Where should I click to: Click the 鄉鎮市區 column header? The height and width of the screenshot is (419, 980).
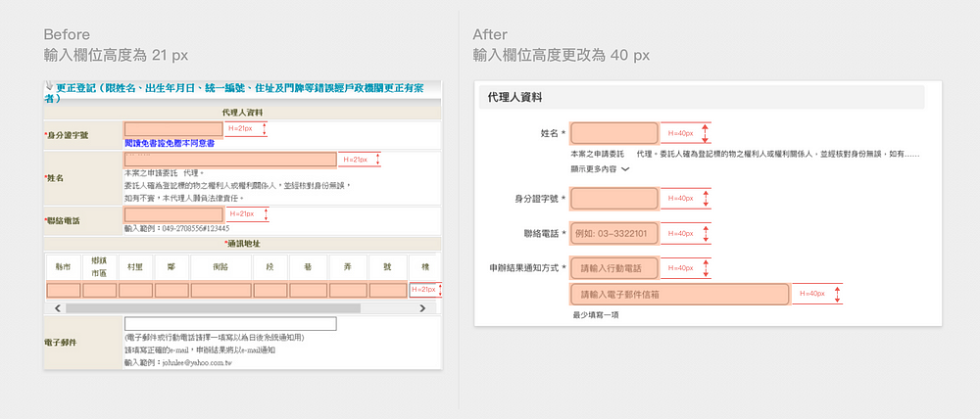(x=99, y=266)
